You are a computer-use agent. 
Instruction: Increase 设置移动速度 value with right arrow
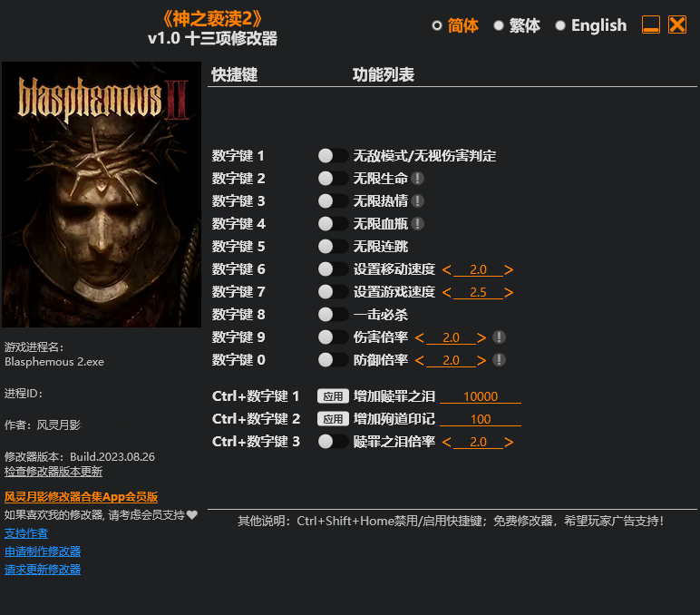(x=509, y=269)
